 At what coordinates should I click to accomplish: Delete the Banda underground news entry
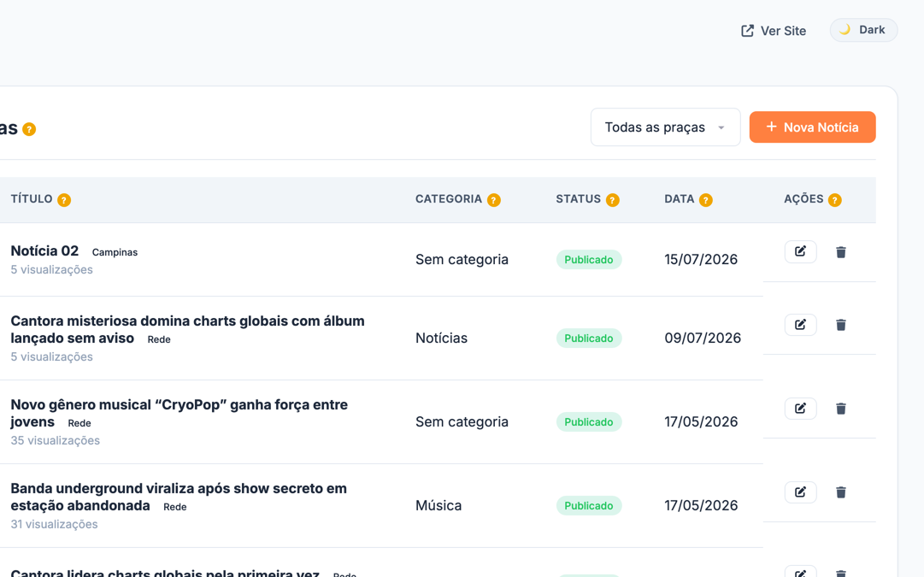click(x=841, y=492)
